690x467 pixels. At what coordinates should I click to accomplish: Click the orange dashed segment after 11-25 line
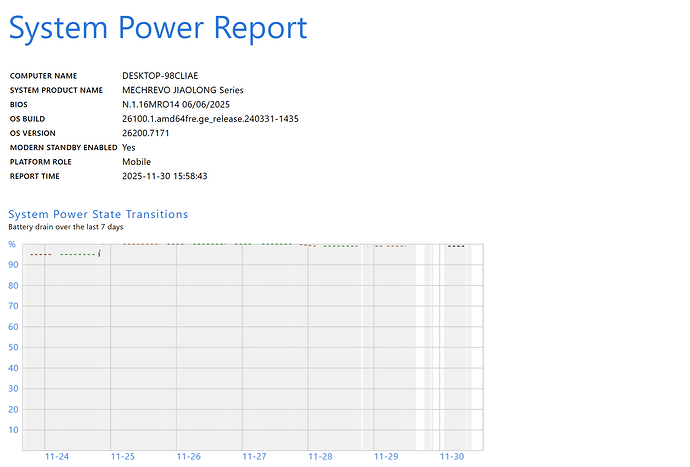(141, 244)
